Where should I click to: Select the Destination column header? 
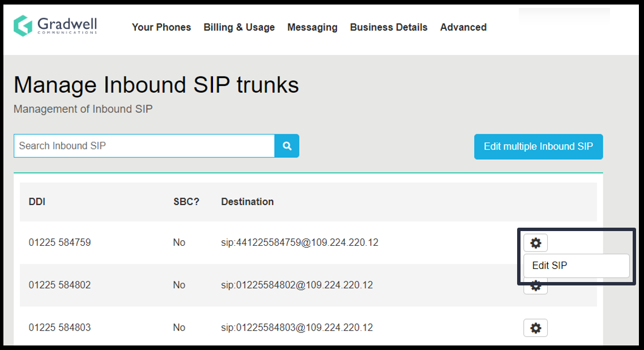248,202
